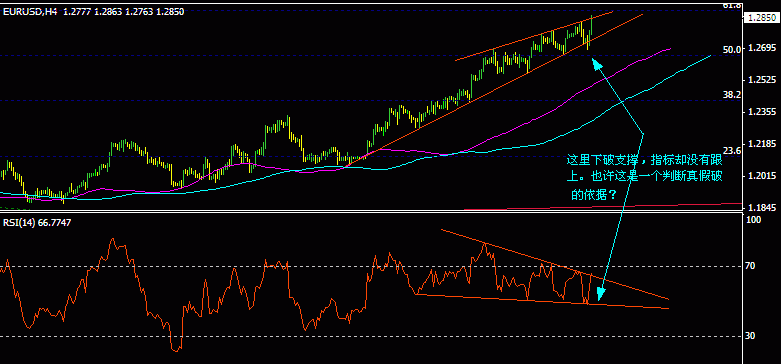Click the 1.2695 price scale value
Screen dimensions: 781x364
point(762,49)
